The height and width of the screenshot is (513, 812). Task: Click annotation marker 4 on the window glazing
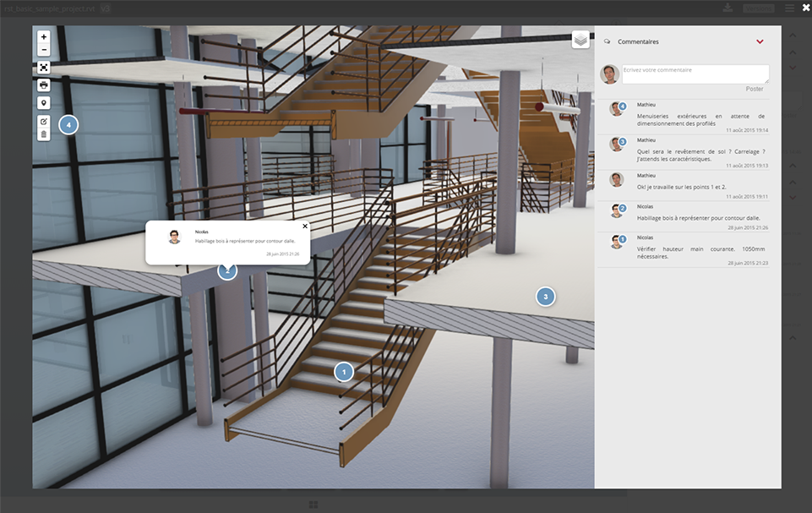pos(68,125)
